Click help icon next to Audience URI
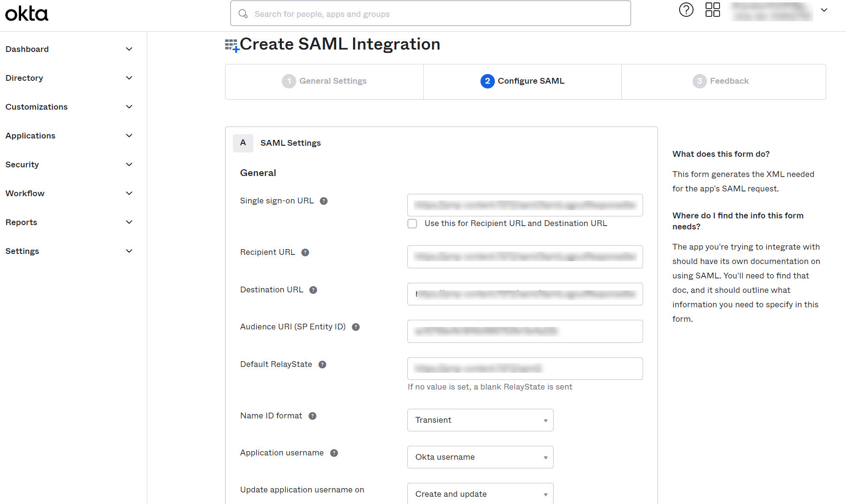Viewport: 846px width, 504px height. click(x=356, y=327)
